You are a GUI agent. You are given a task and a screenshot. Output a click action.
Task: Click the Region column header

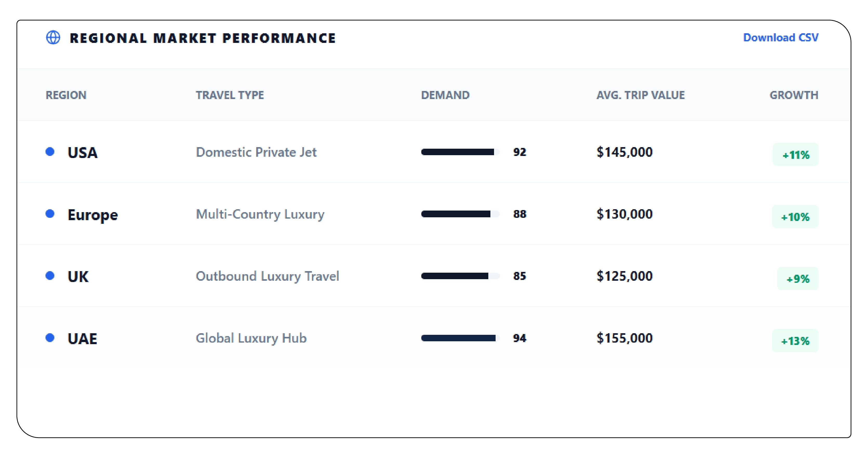66,95
